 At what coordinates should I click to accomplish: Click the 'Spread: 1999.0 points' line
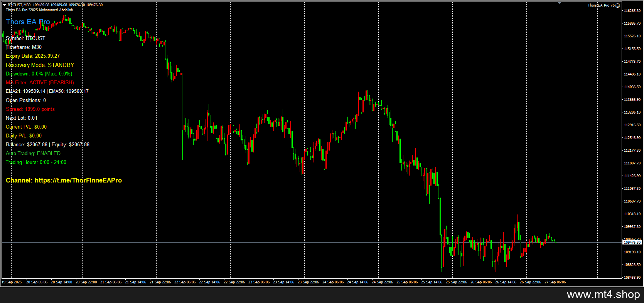[x=30, y=109]
